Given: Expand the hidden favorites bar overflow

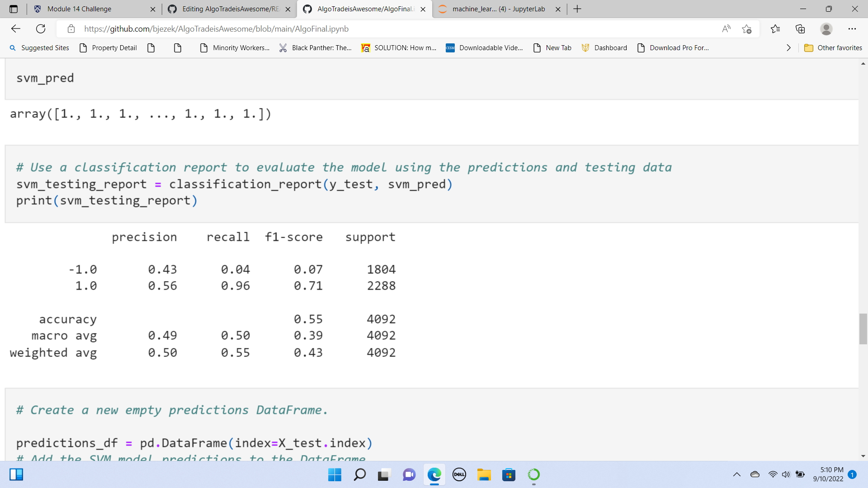Looking at the screenshot, I should (x=788, y=48).
